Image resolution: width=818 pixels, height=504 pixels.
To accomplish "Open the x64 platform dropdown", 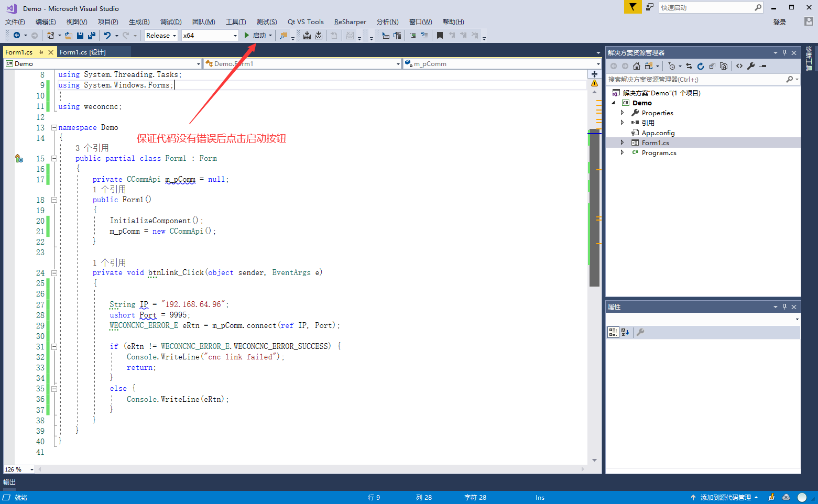I will (x=210, y=36).
